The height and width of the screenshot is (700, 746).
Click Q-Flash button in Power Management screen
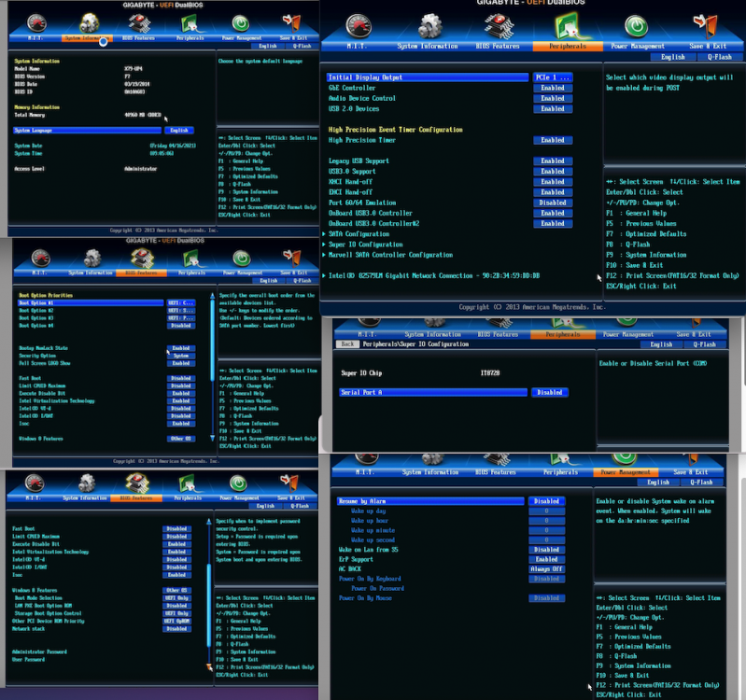pyautogui.click(x=701, y=482)
